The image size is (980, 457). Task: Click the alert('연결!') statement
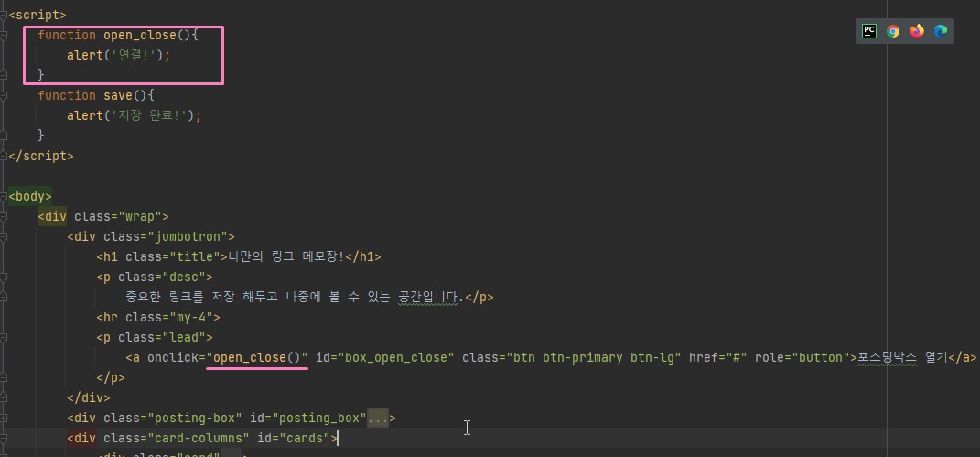tap(119, 56)
